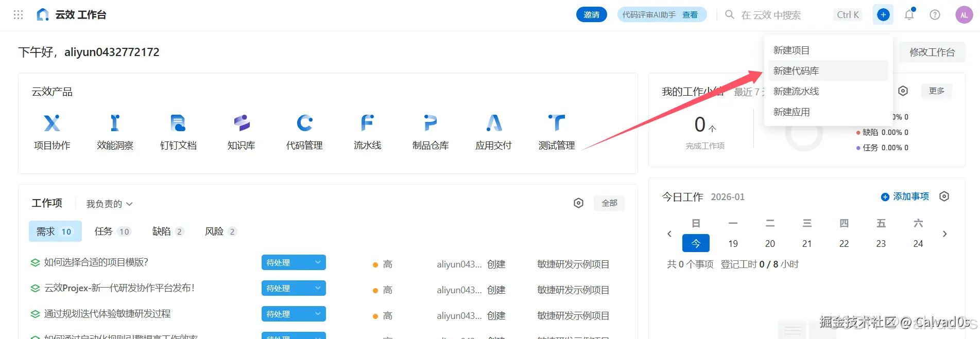Open 知识库 product icon

(x=242, y=123)
